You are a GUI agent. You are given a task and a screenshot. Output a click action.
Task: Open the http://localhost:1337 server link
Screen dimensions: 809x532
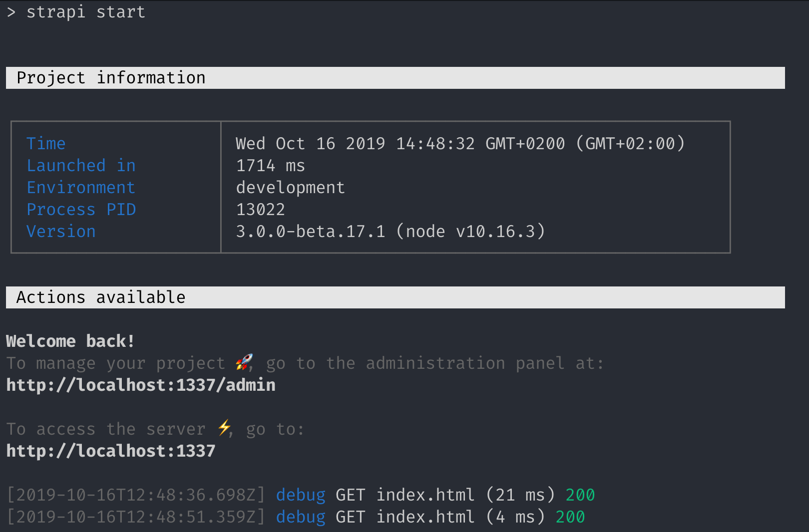click(x=111, y=451)
